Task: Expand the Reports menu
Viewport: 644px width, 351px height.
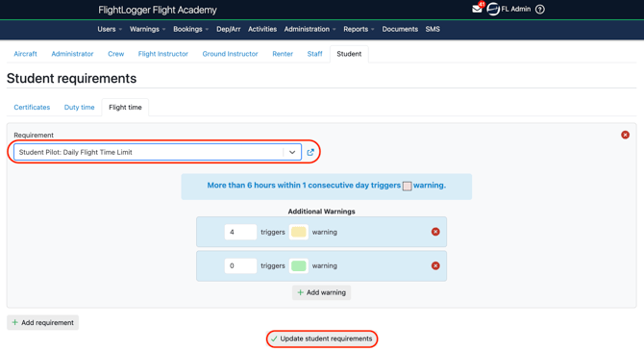Action: (359, 29)
